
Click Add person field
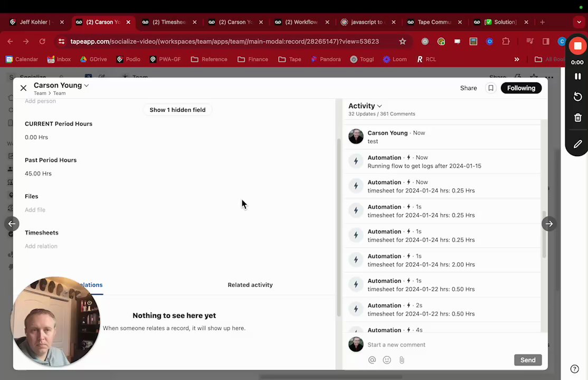click(x=40, y=101)
